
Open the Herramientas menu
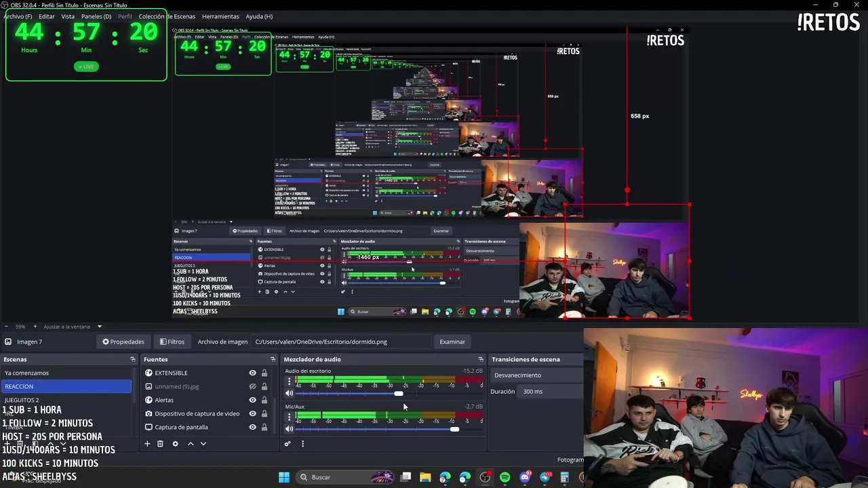coord(220,16)
